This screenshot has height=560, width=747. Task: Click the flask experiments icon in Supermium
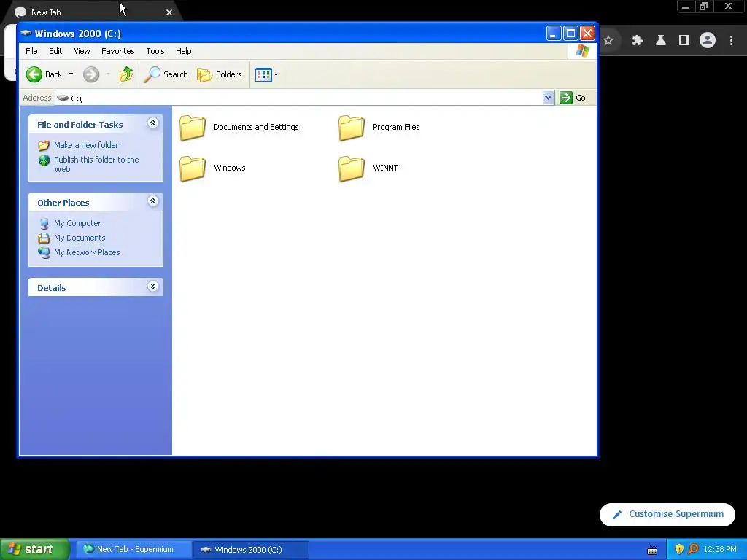(x=661, y=41)
